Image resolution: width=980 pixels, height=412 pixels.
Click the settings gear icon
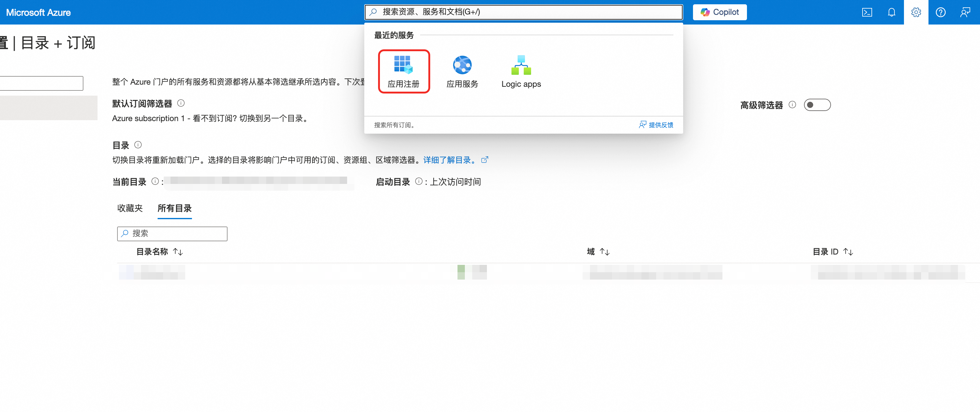coord(916,13)
